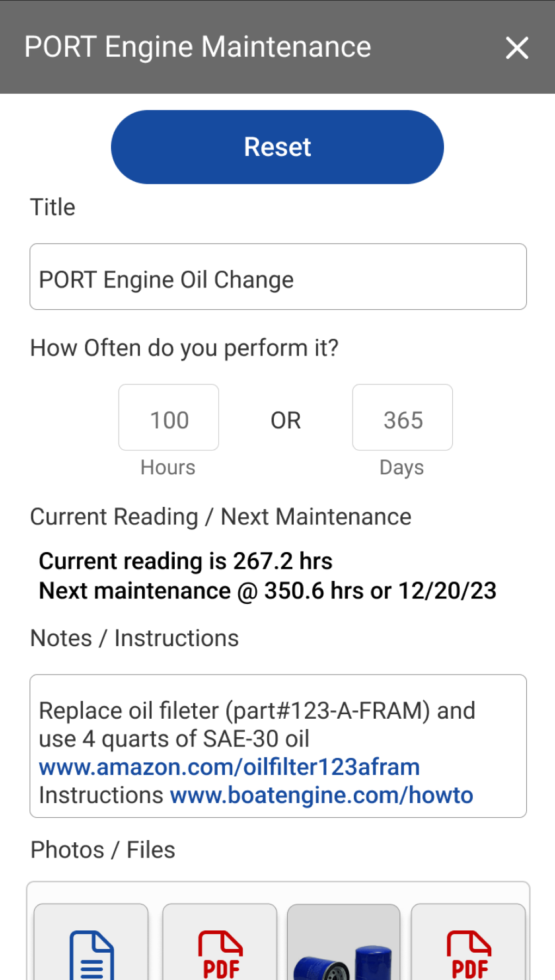
Task: Focus the 365 Days interval box
Action: (x=402, y=418)
